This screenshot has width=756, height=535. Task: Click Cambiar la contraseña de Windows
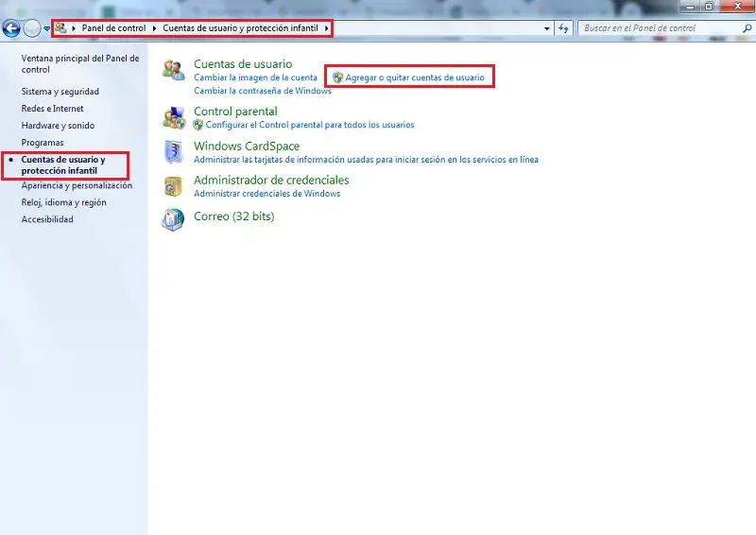tap(263, 91)
